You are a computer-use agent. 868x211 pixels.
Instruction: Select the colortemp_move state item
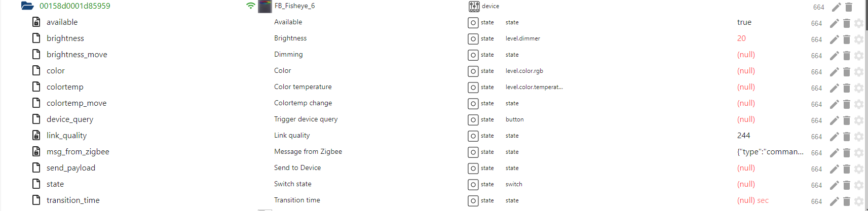[77, 103]
